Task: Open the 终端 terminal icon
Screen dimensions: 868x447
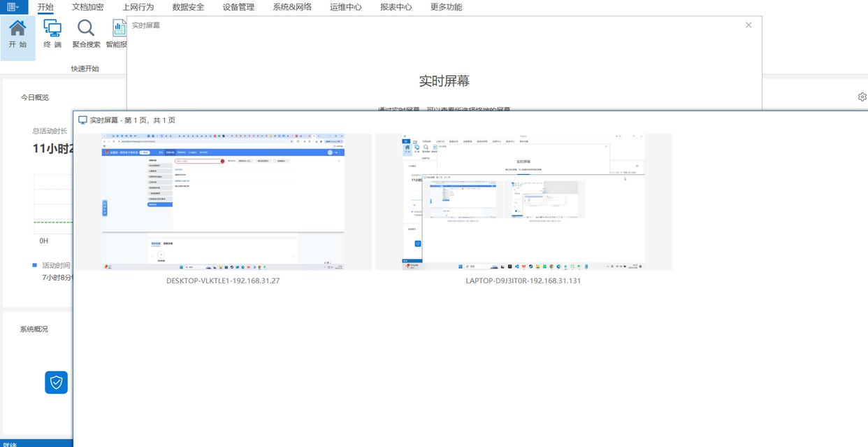Action: pyautogui.click(x=52, y=29)
